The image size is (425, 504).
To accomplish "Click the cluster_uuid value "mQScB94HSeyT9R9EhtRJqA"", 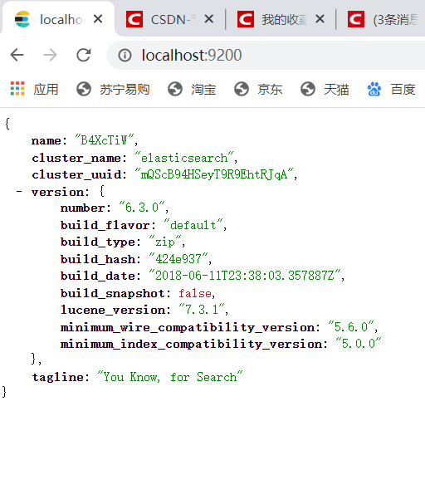I will (x=214, y=174).
